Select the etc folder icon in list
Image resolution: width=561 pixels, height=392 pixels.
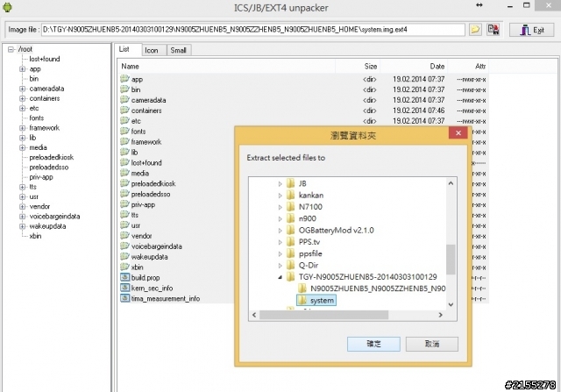[124, 121]
